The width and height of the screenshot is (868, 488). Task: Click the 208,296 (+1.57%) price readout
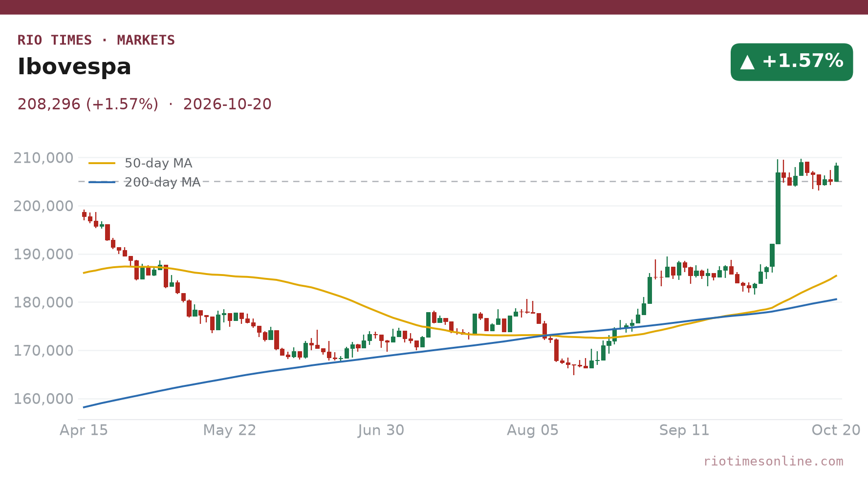88,105
